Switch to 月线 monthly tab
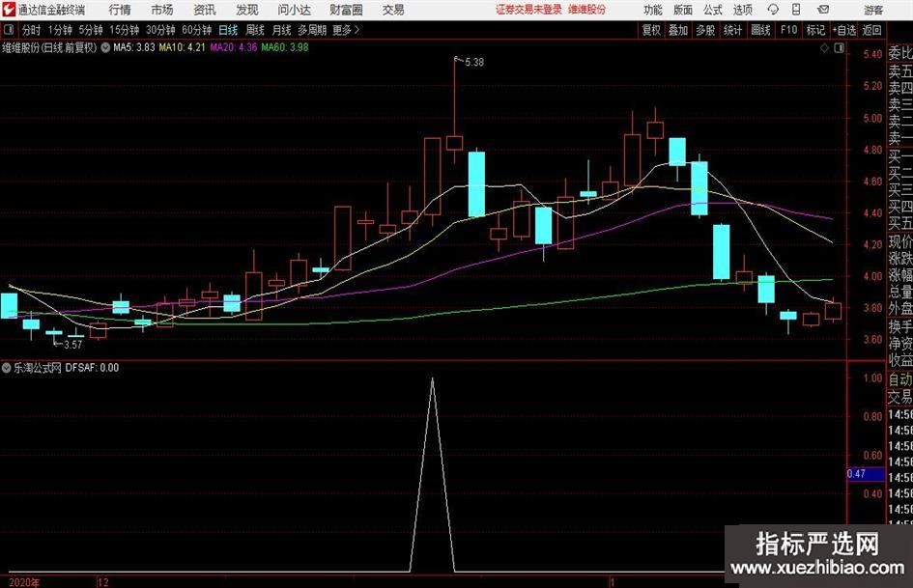 point(282,30)
